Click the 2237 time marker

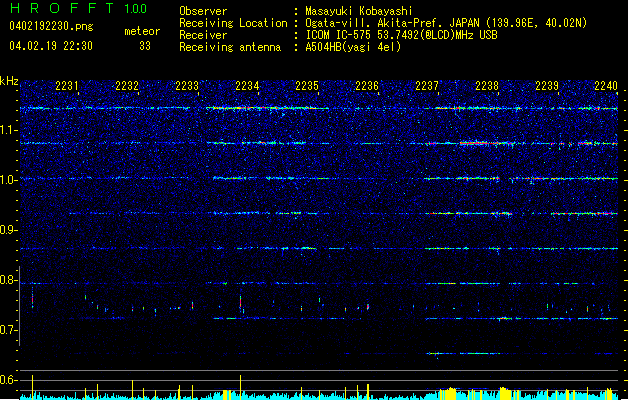[x=427, y=86]
